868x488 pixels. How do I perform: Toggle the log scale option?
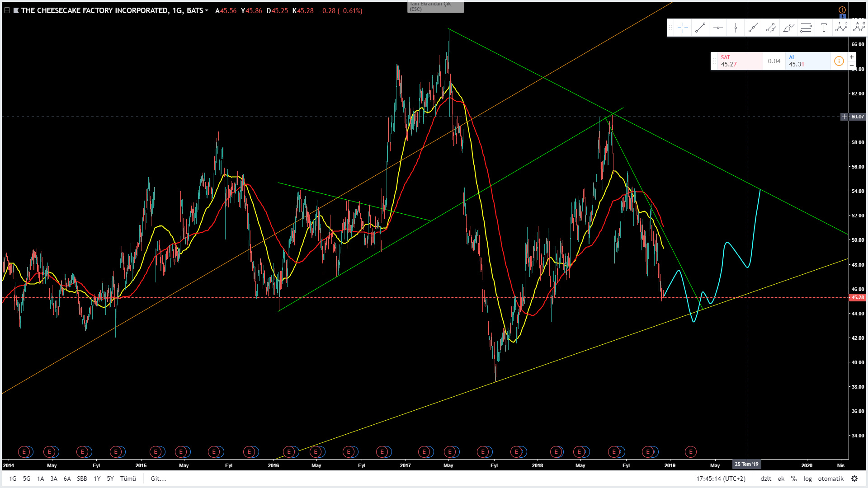pos(807,479)
